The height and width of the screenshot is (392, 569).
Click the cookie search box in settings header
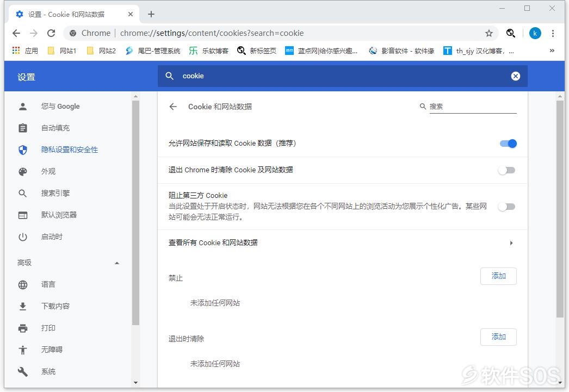pyautogui.click(x=342, y=76)
